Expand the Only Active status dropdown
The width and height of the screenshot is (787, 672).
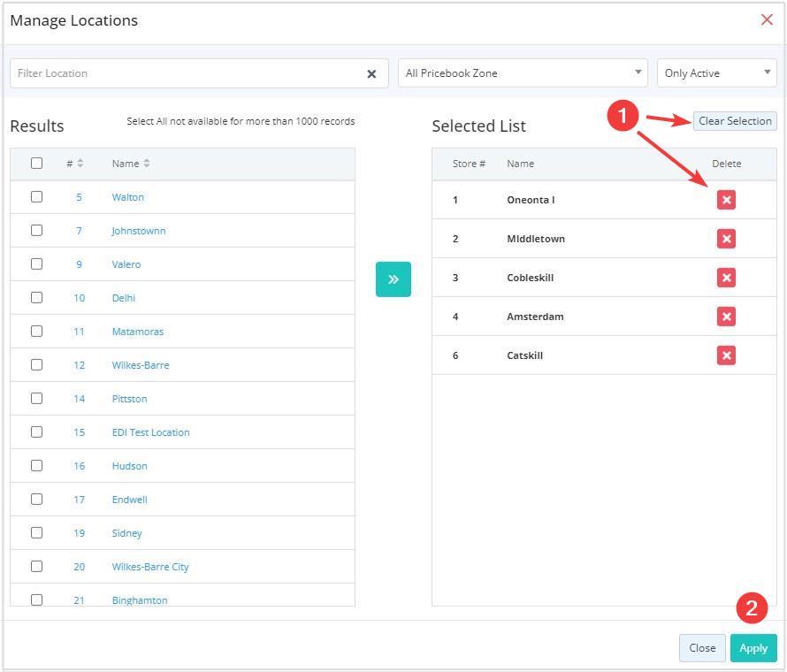[x=716, y=73]
